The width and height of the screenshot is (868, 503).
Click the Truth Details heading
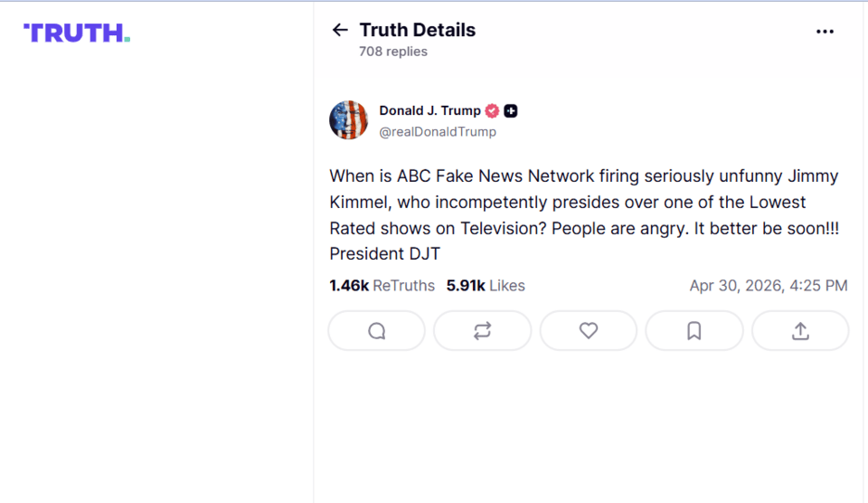pos(417,30)
